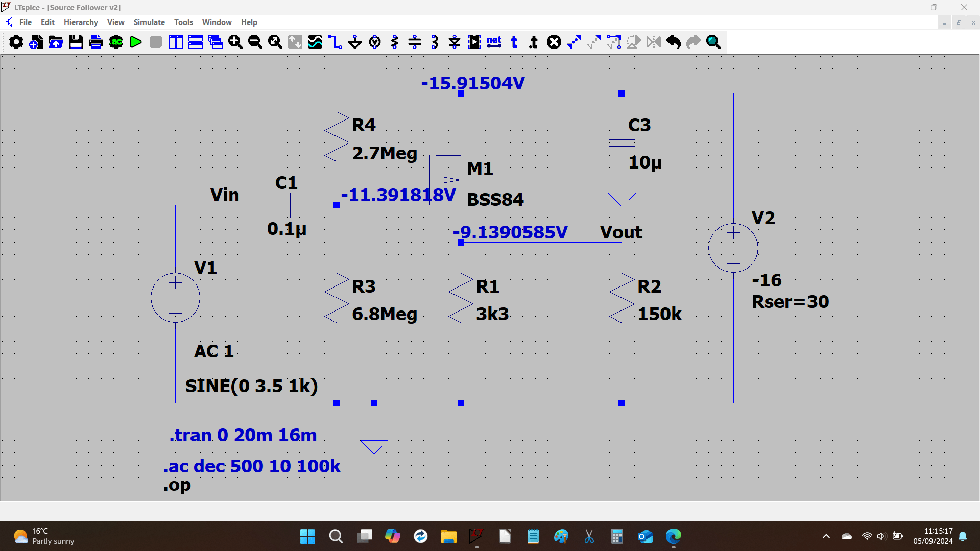Screen dimensions: 980x551
Task: Tile windows vertically
Action: (176, 42)
